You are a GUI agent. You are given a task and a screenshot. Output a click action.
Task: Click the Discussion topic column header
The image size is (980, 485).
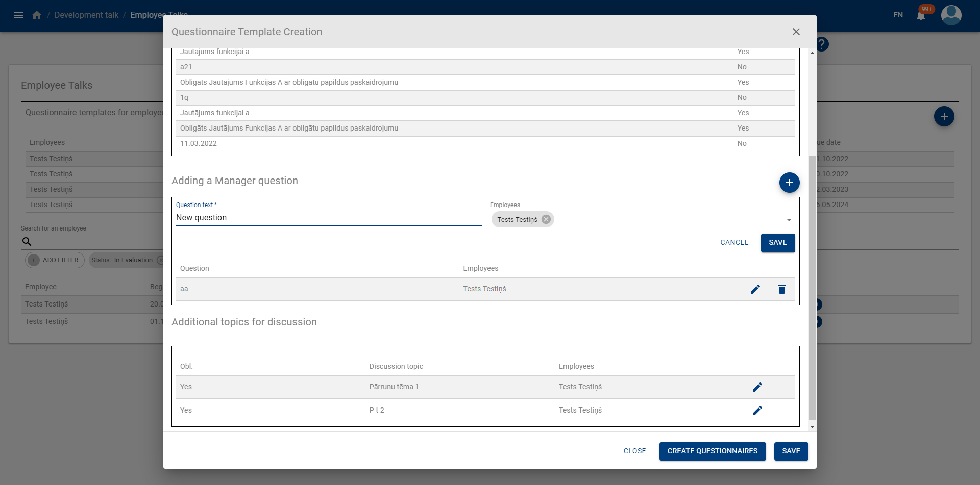[396, 367]
